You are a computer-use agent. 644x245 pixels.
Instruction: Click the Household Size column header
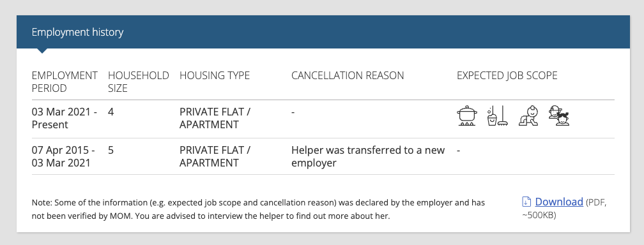139,82
